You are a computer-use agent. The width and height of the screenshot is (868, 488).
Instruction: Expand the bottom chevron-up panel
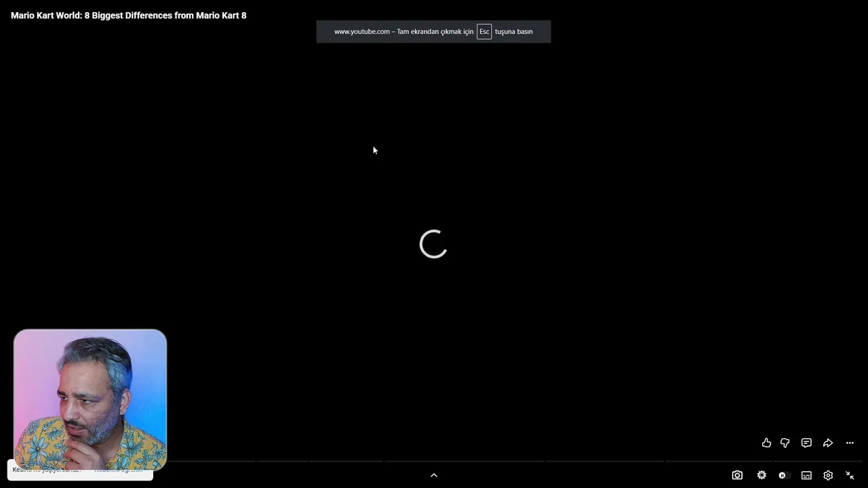[434, 475]
